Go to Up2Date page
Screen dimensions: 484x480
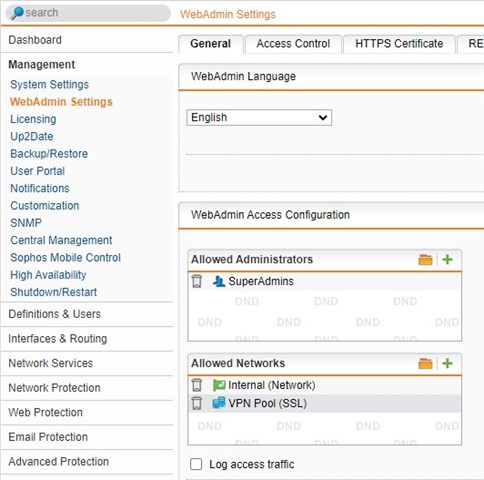click(32, 136)
